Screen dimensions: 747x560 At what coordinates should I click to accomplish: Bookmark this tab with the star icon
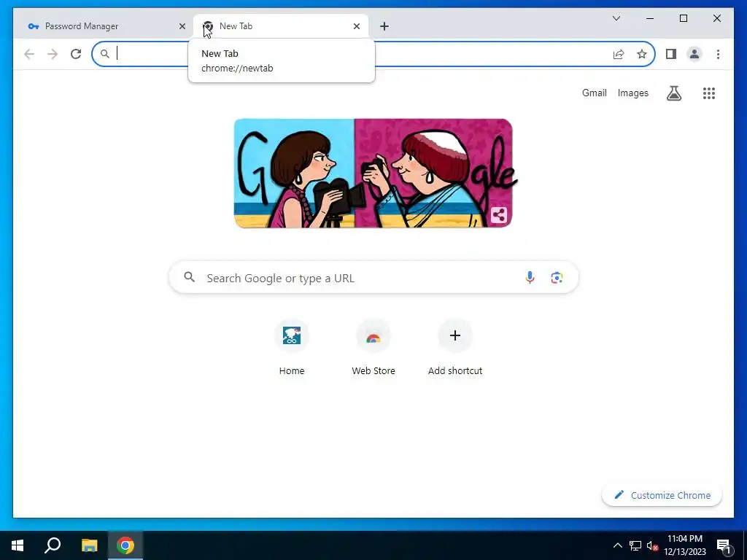642,54
